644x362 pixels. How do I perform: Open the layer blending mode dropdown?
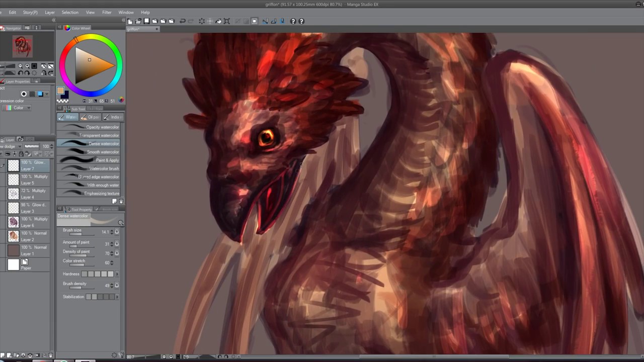click(x=10, y=146)
